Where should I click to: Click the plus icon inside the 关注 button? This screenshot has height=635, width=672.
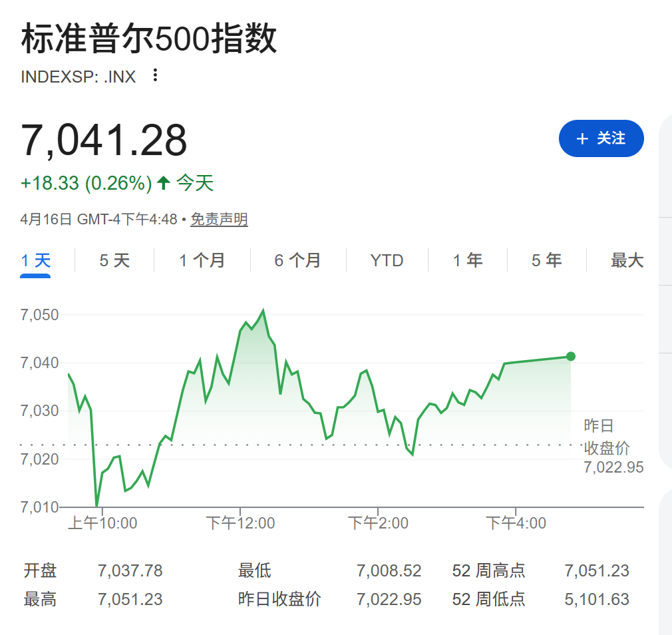pos(584,138)
